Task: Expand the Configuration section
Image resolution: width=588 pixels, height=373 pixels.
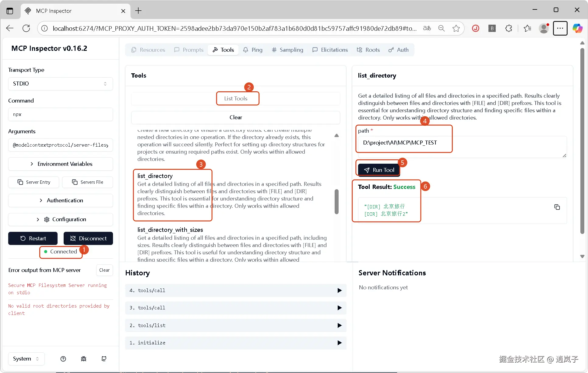Action: (x=61, y=219)
